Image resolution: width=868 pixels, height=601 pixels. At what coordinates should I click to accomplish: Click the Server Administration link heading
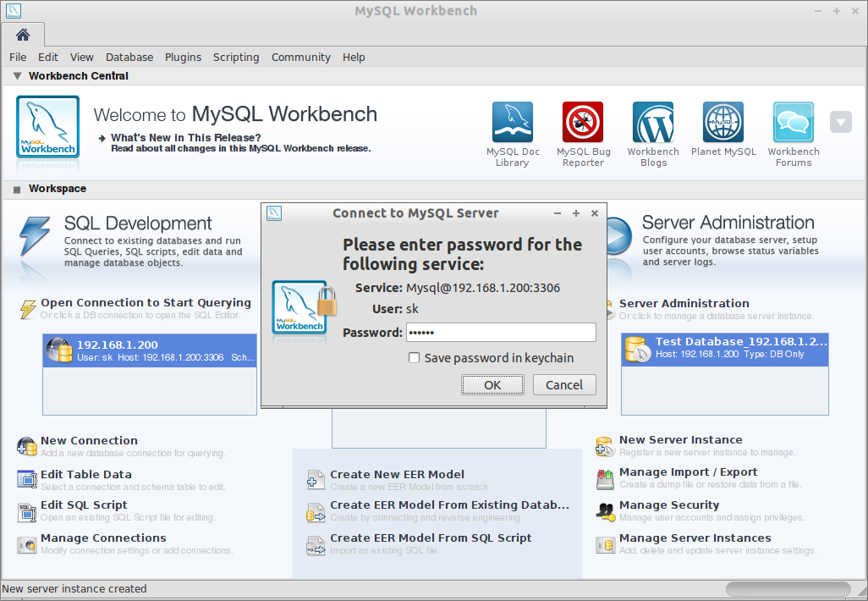pyautogui.click(x=684, y=303)
